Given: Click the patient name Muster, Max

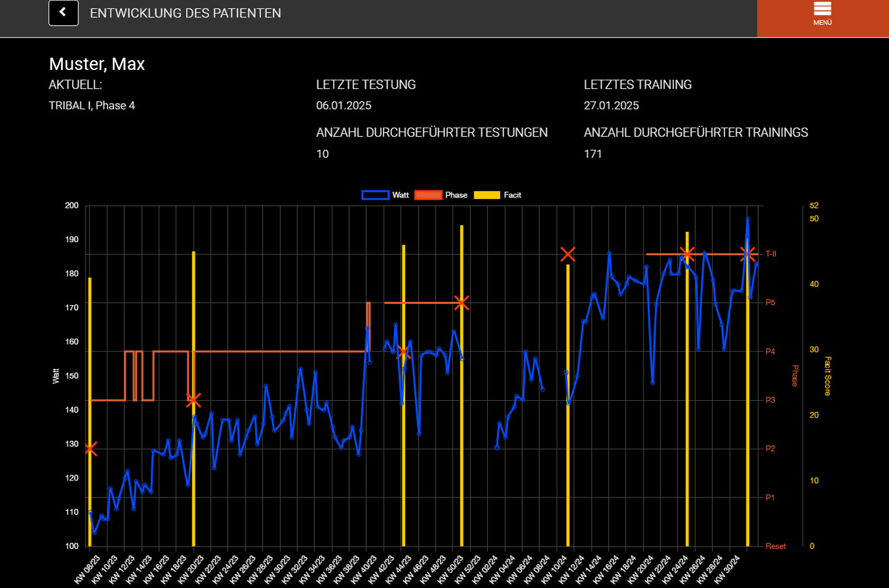Looking at the screenshot, I should pos(97,64).
